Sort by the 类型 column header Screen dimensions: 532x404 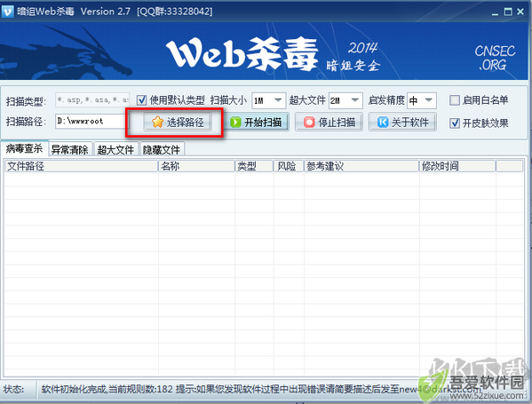coord(254,166)
